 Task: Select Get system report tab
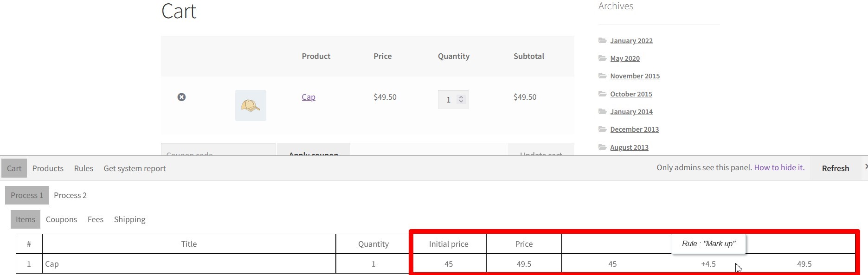[135, 168]
